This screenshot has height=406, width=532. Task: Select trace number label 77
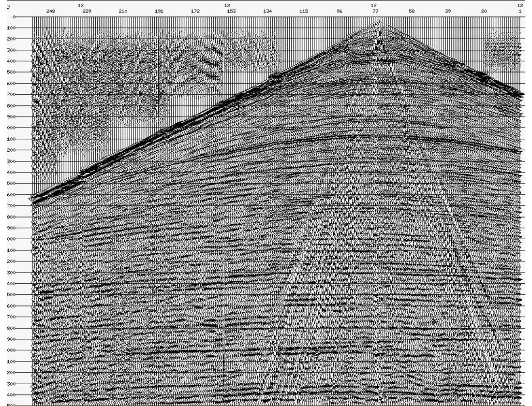pos(375,11)
